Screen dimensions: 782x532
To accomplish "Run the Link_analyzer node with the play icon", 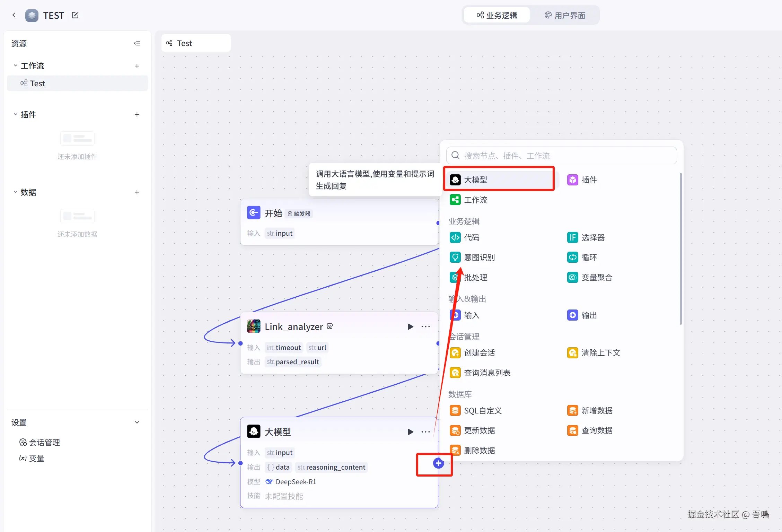I will [410, 326].
